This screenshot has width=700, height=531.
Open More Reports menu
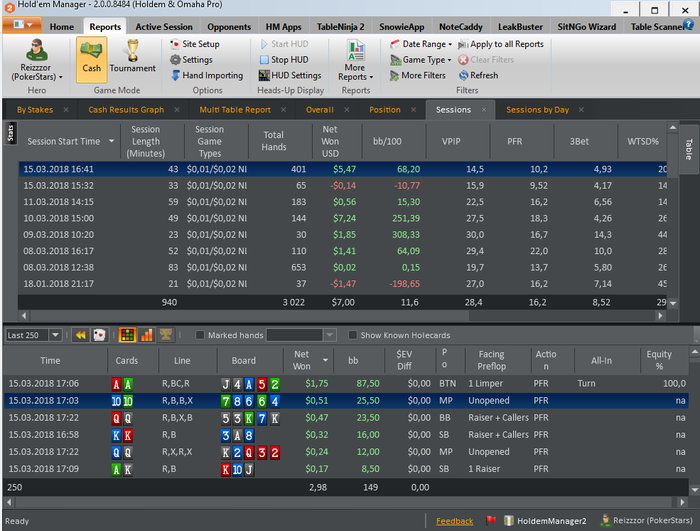pyautogui.click(x=355, y=60)
